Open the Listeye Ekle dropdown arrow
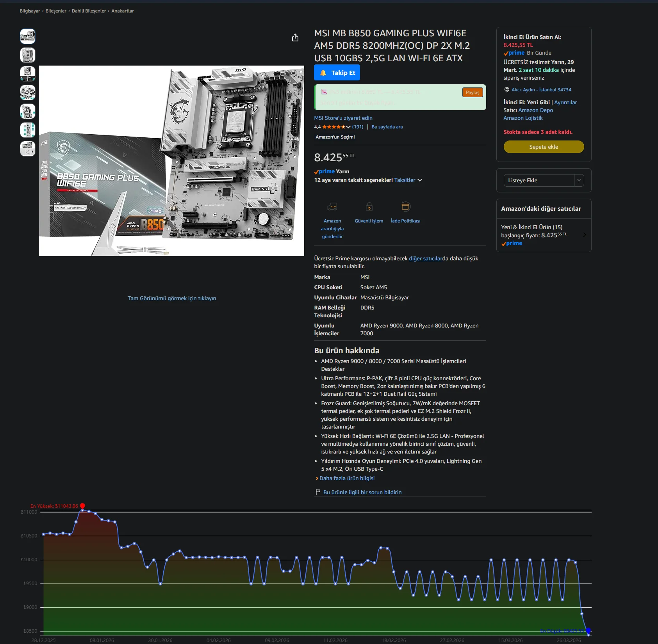Image resolution: width=658 pixels, height=644 pixels. tap(579, 180)
